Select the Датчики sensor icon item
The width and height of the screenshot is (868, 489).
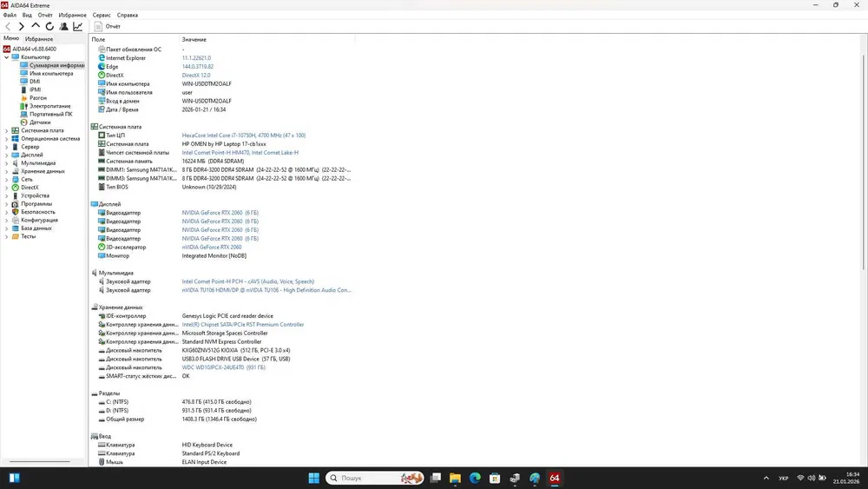click(x=23, y=122)
